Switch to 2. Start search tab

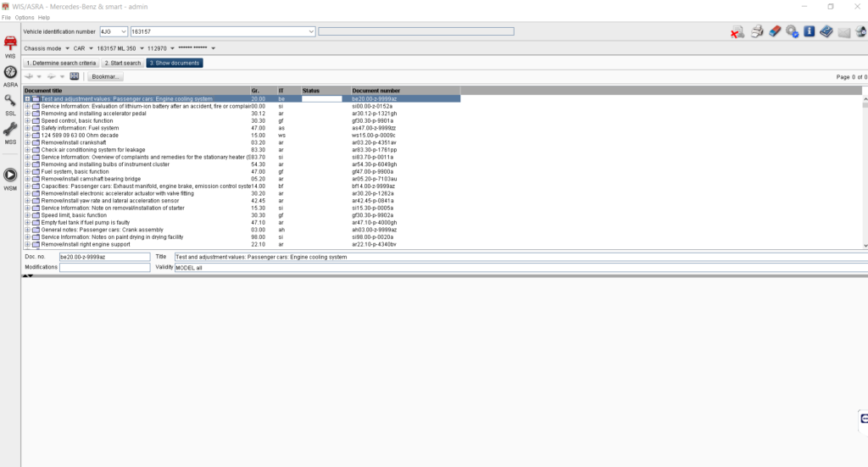click(x=123, y=63)
